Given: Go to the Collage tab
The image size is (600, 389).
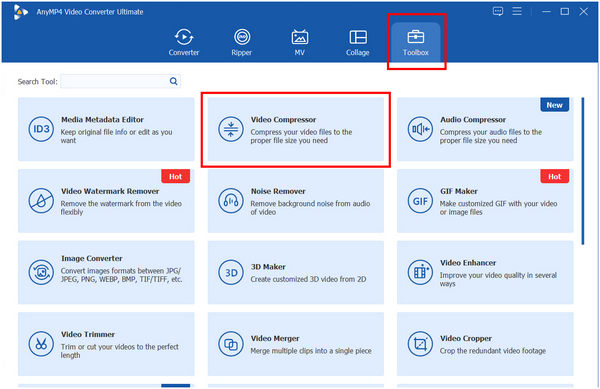Looking at the screenshot, I should (x=357, y=42).
